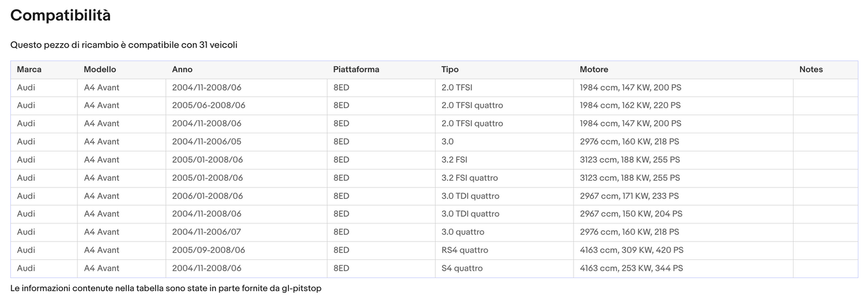Viewport: 868px width, 305px height.
Task: Select the Modello column header
Action: pos(100,70)
